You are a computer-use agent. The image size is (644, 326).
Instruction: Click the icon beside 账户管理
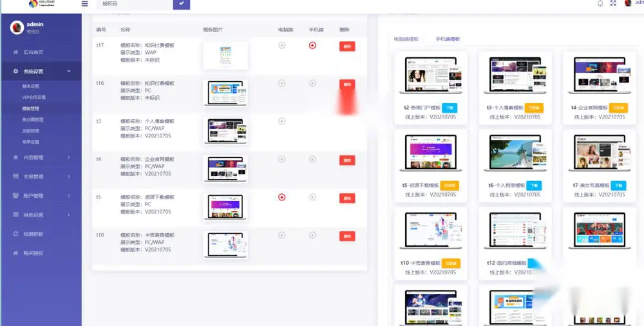(x=15, y=195)
